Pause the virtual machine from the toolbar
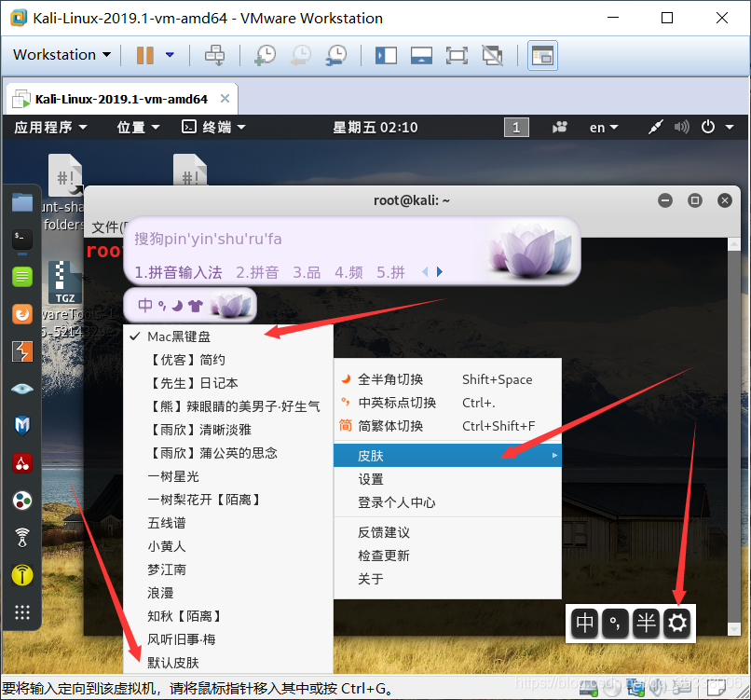The width and height of the screenshot is (751, 700). pyautogui.click(x=144, y=55)
